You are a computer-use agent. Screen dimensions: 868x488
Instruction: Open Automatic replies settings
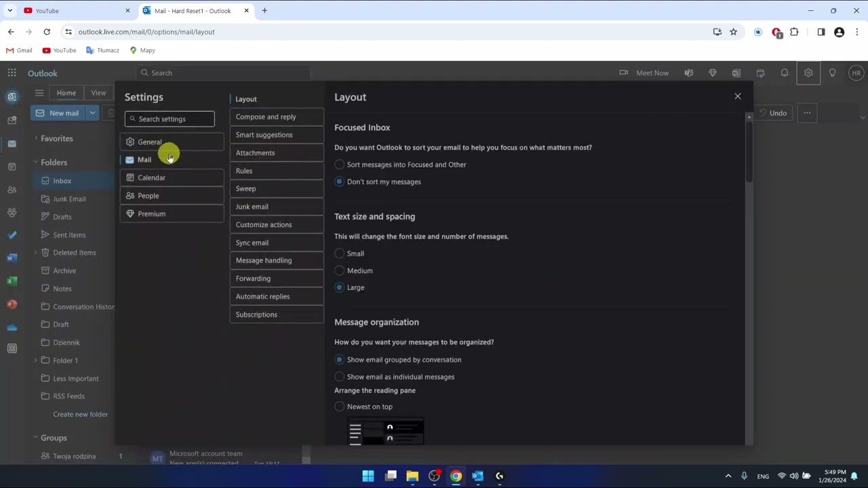[x=277, y=296]
